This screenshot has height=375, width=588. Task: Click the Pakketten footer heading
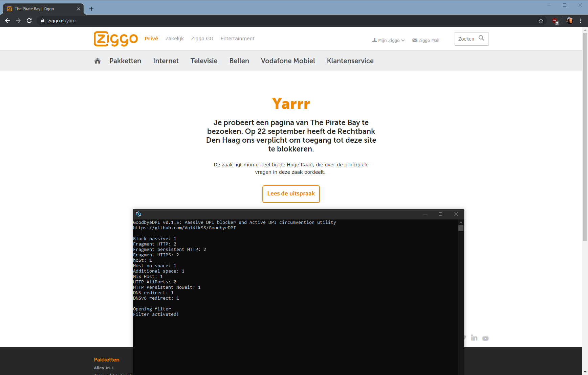point(107,360)
